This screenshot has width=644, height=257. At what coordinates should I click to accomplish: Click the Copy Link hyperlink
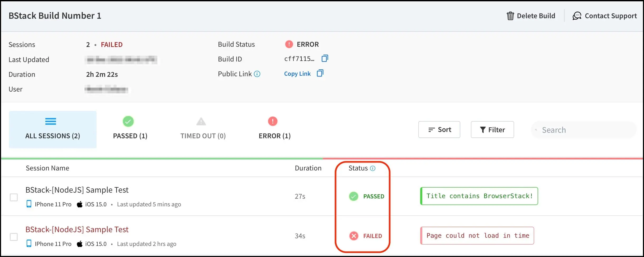coord(297,74)
